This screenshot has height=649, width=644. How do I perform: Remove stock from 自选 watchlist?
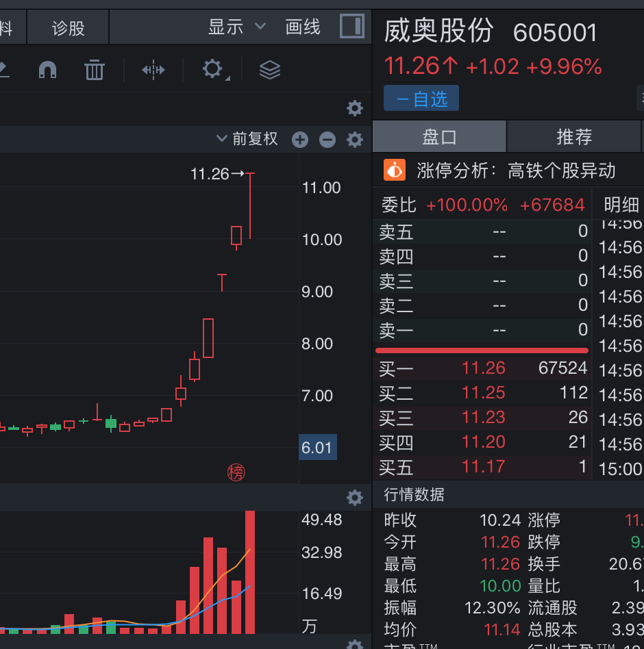(421, 99)
